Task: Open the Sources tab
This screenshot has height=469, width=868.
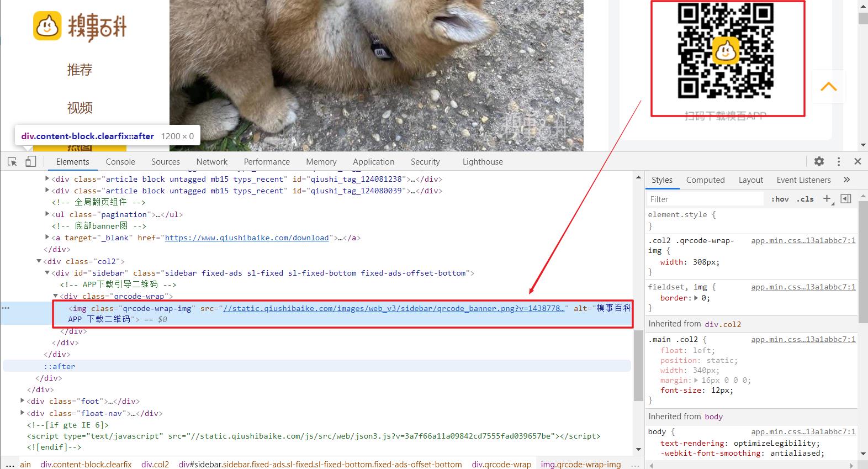Action: click(x=166, y=161)
